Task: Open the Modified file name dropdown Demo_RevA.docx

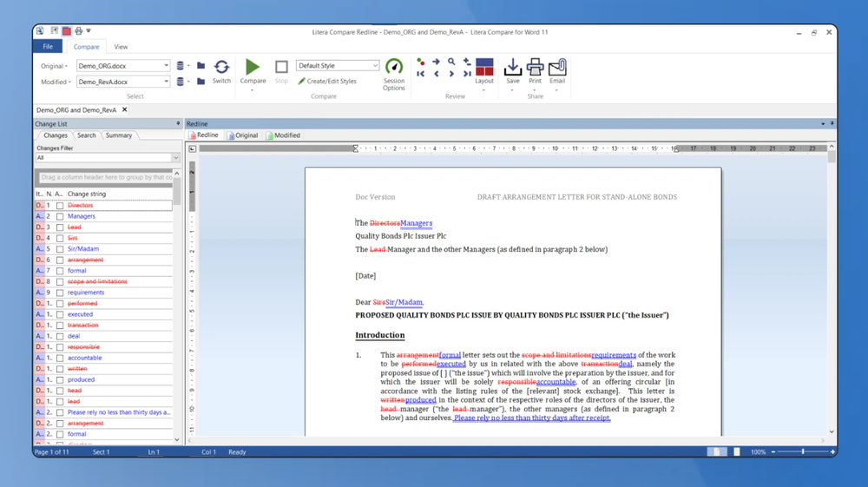Action: (166, 82)
